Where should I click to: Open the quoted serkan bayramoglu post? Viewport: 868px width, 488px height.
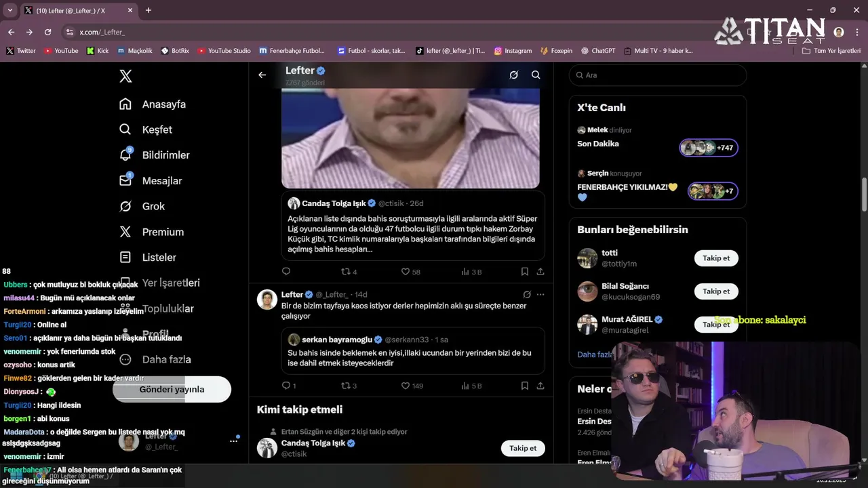click(413, 350)
